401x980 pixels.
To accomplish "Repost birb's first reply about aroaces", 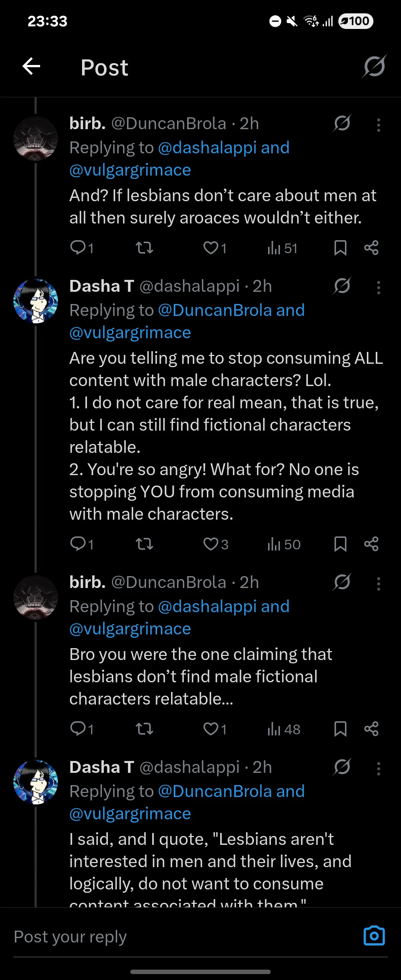I will pos(144,248).
